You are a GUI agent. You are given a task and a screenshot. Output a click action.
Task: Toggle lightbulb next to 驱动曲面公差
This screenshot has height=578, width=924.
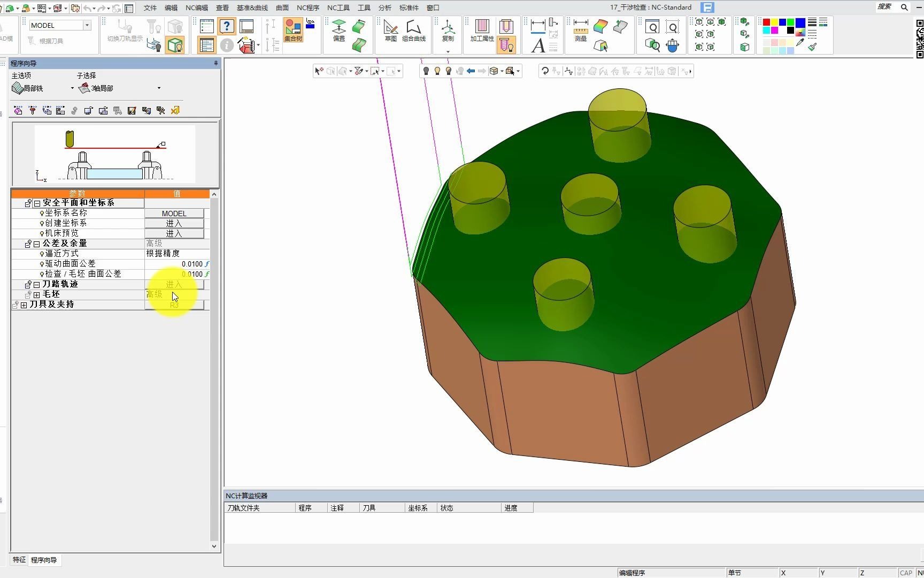pos(42,264)
